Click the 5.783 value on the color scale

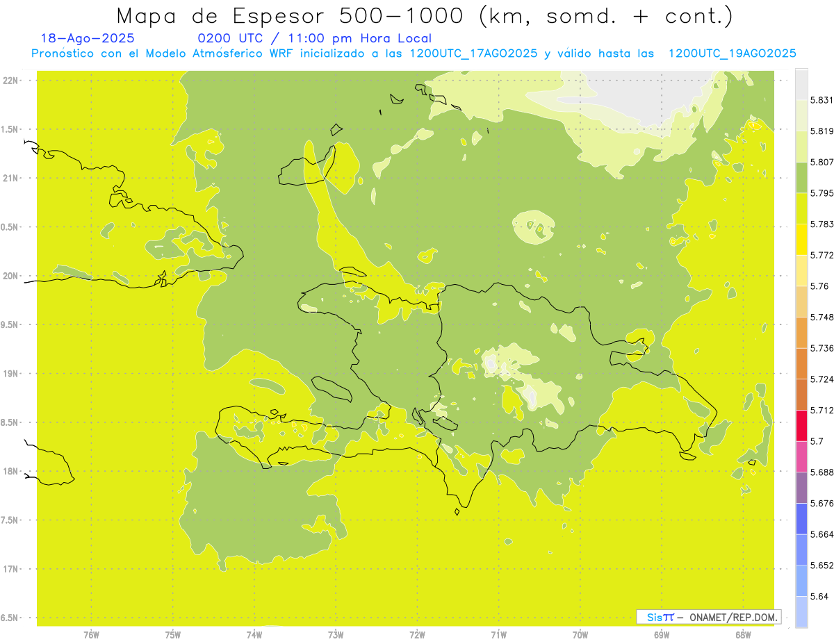coord(822,224)
